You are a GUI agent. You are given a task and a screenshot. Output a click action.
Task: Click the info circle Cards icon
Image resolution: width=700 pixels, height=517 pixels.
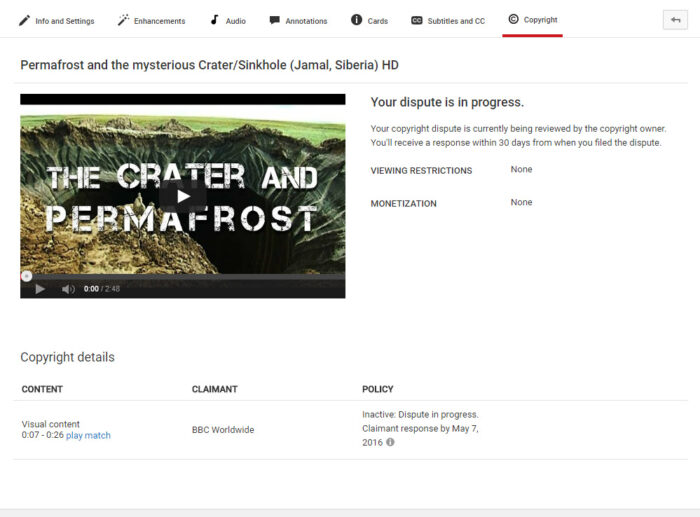pos(357,20)
